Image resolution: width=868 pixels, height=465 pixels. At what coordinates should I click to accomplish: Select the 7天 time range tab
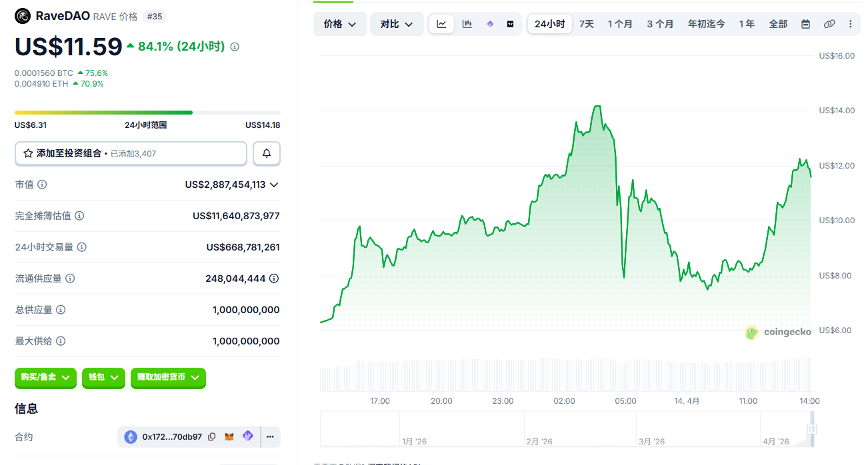pyautogui.click(x=587, y=24)
